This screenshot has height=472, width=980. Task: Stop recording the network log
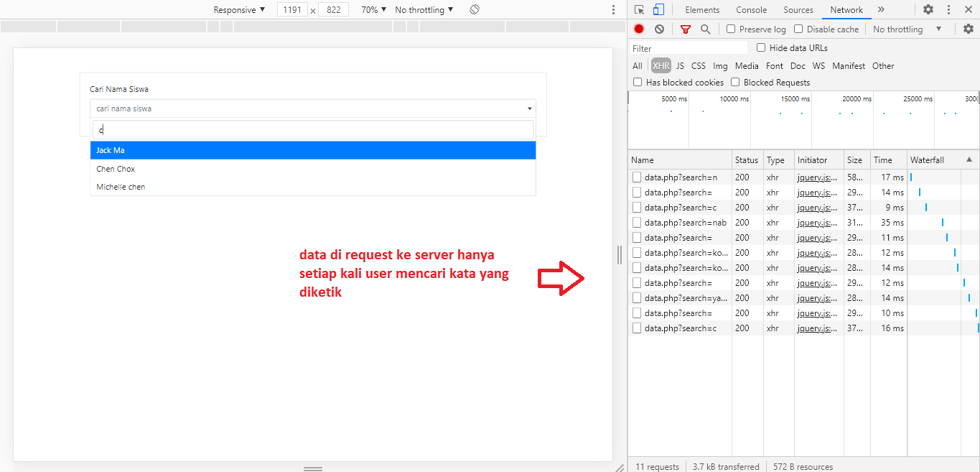tap(638, 29)
